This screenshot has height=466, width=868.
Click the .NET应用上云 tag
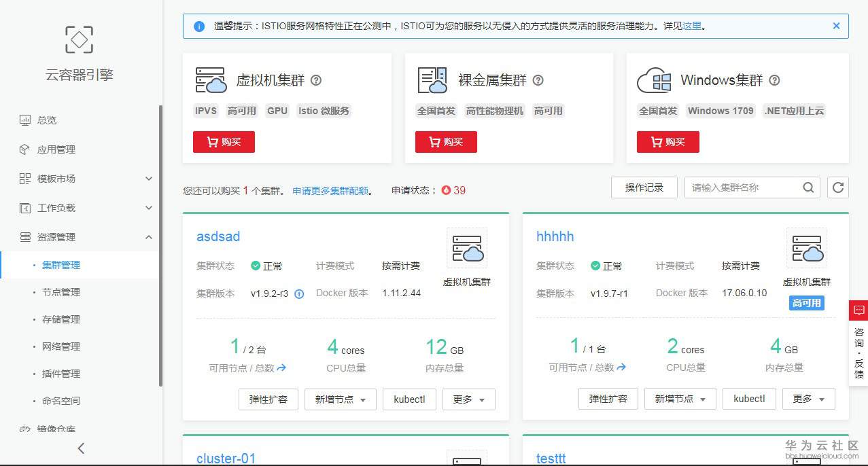794,111
